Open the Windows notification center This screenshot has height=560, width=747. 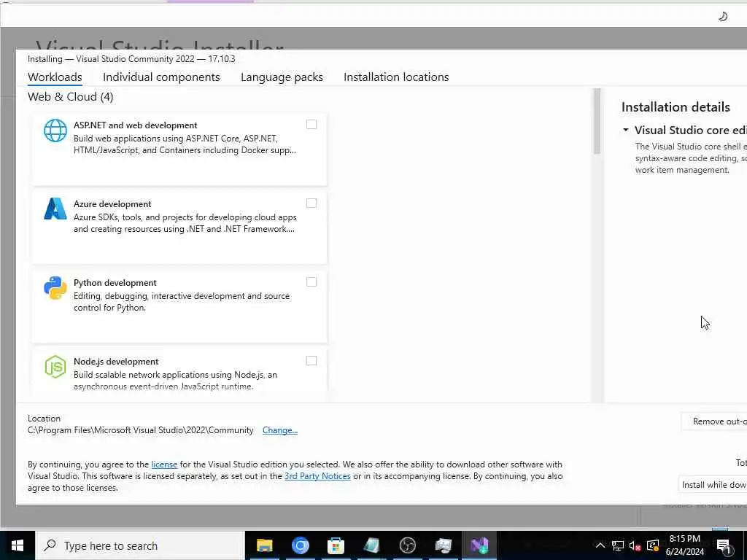coord(724,545)
